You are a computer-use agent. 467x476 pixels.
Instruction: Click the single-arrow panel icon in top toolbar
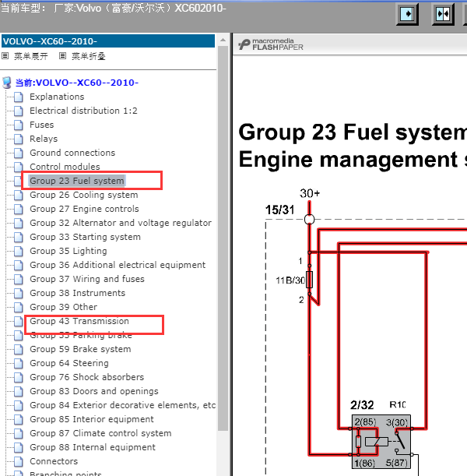point(407,14)
